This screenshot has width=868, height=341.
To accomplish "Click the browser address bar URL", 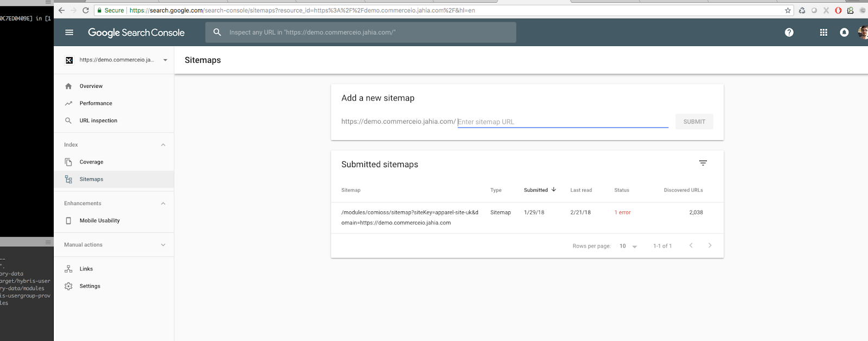I will pos(302,10).
